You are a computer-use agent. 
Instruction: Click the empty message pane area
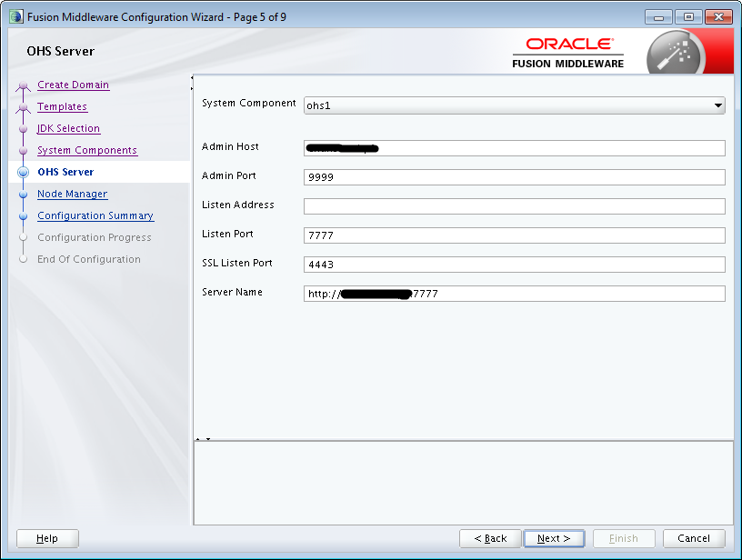click(x=463, y=483)
